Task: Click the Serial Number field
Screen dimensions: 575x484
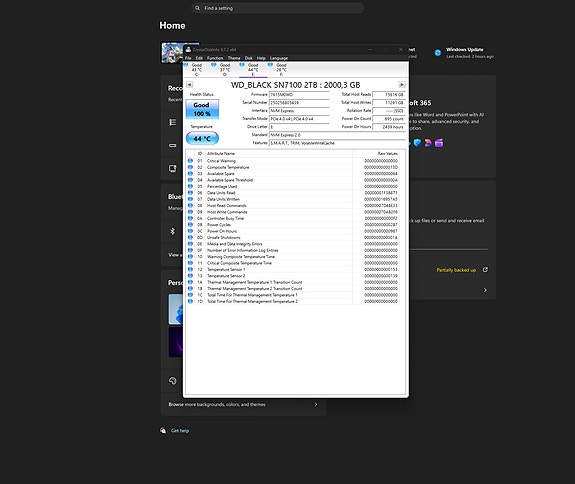Action: pyautogui.click(x=299, y=103)
